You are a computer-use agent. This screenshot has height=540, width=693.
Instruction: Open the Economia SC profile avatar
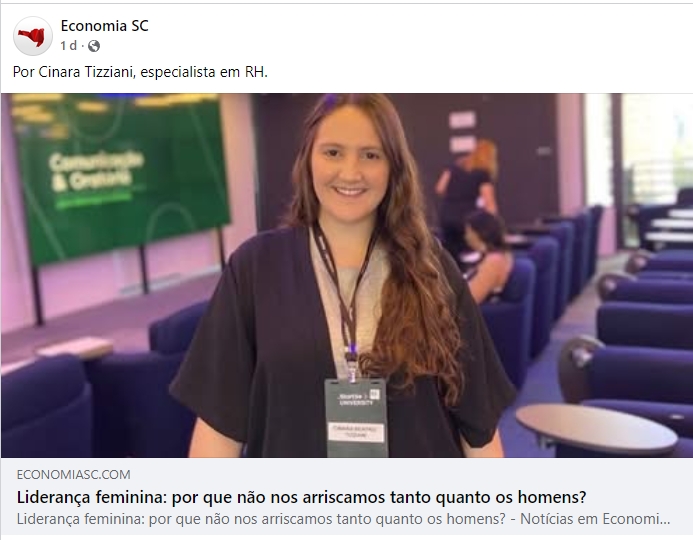[33, 36]
